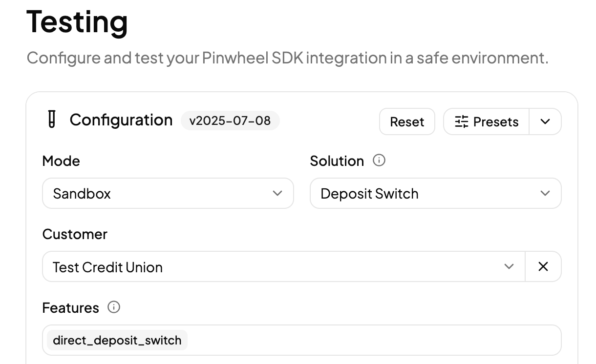
Task: Click the Presets button
Action: 486,121
